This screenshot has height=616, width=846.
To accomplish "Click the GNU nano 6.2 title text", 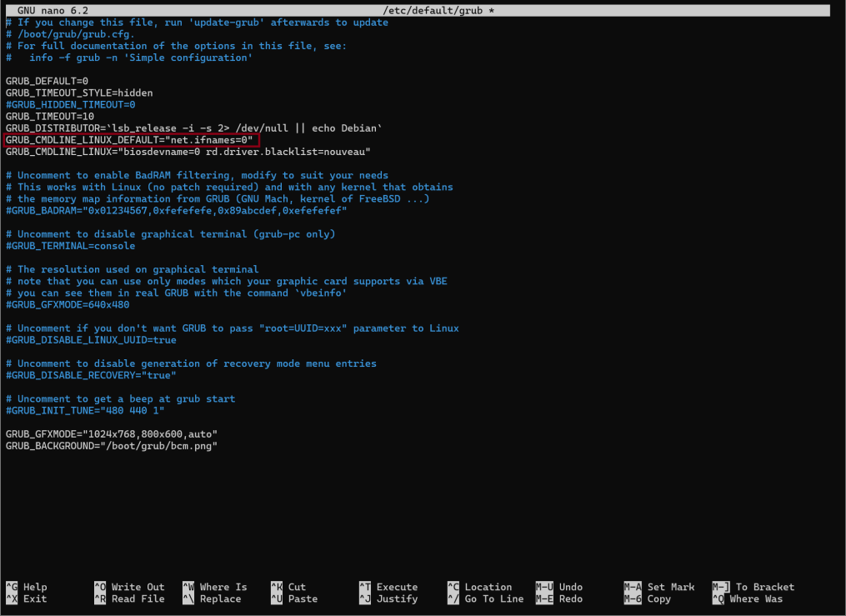I will tap(53, 10).
